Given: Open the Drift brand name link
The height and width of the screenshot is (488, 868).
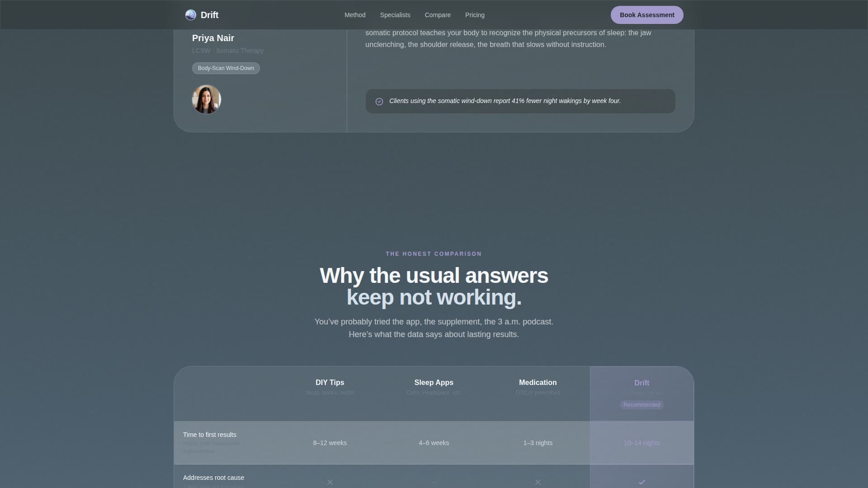Looking at the screenshot, I should [x=209, y=15].
